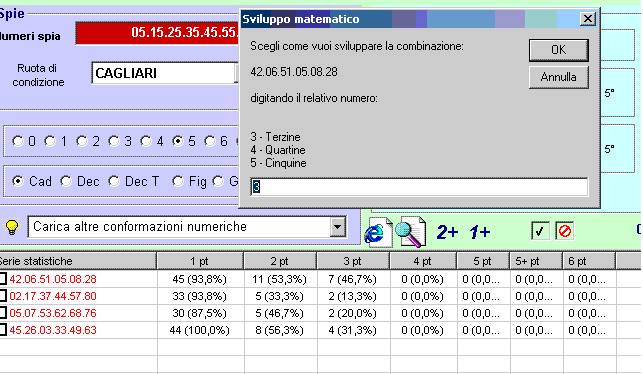Open the magnifier document preview icon

click(410, 232)
